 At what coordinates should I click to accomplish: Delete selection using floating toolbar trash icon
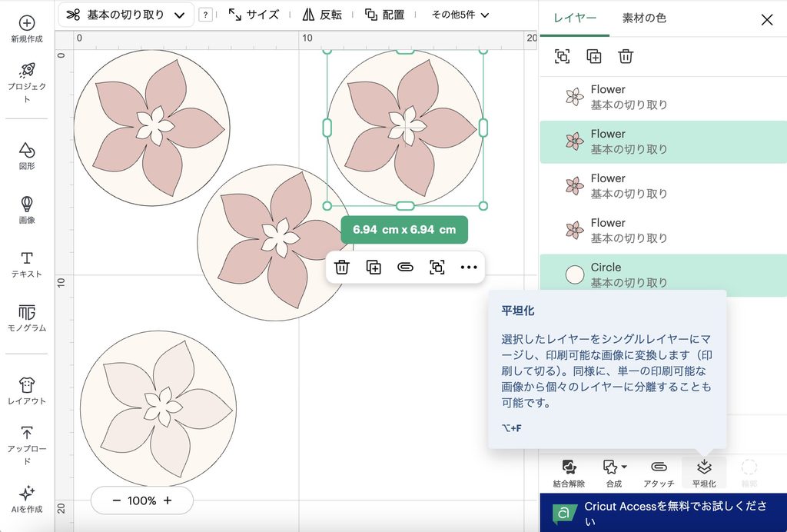pyautogui.click(x=342, y=267)
